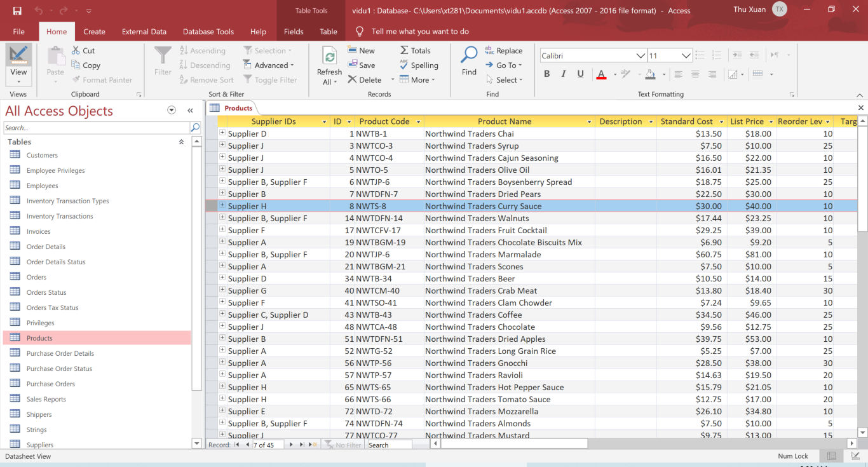Image resolution: width=868 pixels, height=467 pixels.
Task: Apply Underline formatting
Action: [x=580, y=74]
